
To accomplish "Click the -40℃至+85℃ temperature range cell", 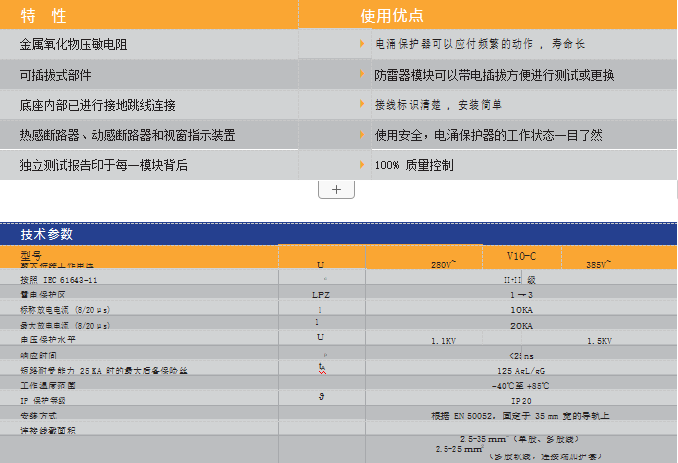I will [x=521, y=385].
